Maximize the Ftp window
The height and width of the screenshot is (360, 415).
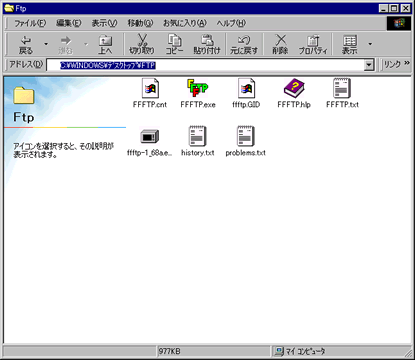coord(394,8)
